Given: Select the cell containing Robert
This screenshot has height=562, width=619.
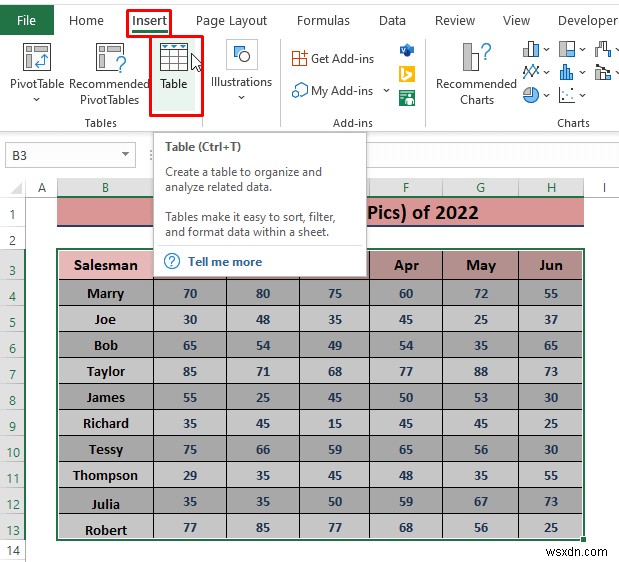Looking at the screenshot, I should pyautogui.click(x=106, y=528).
